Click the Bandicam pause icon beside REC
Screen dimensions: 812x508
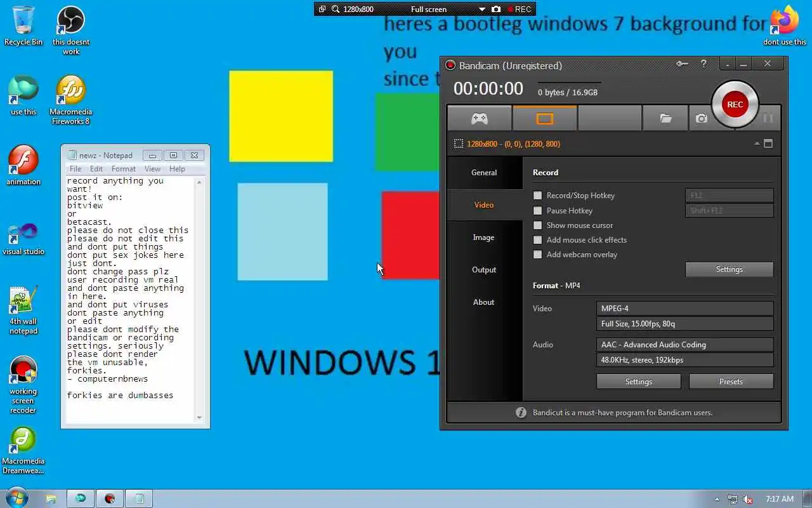pos(768,119)
